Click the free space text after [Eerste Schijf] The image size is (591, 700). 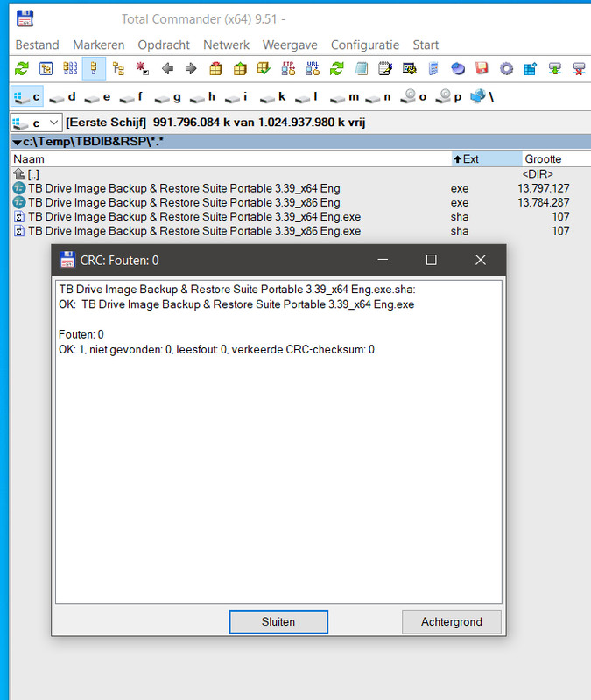click(x=259, y=122)
